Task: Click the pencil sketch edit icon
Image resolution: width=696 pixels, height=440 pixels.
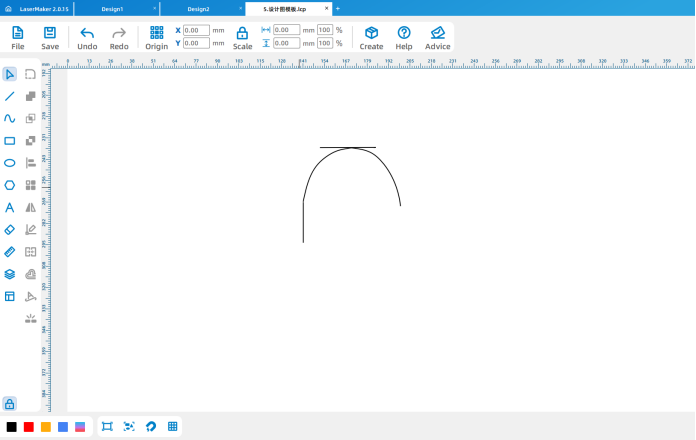Action: 30,230
